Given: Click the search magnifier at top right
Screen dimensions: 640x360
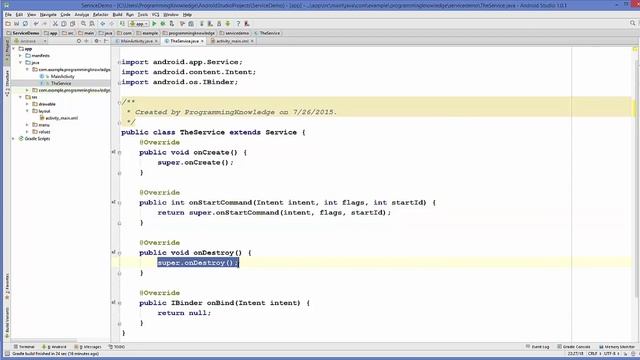Looking at the screenshot, I should [x=633, y=24].
